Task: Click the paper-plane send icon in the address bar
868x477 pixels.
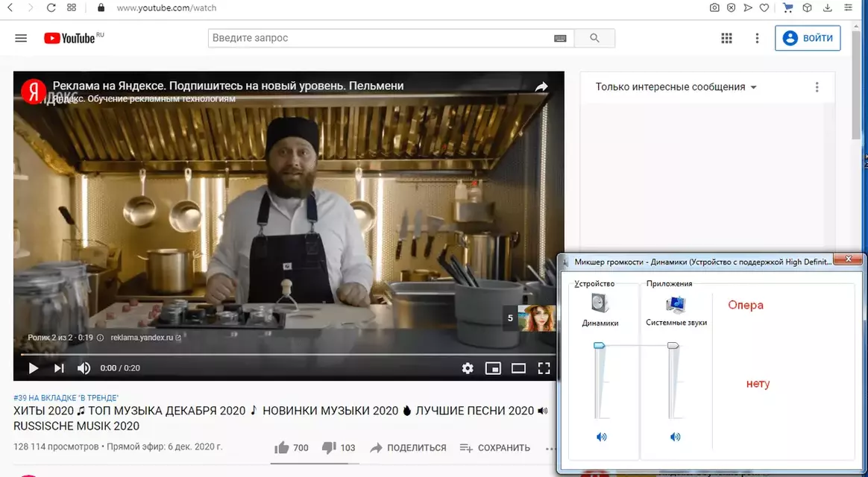Action: click(x=748, y=7)
